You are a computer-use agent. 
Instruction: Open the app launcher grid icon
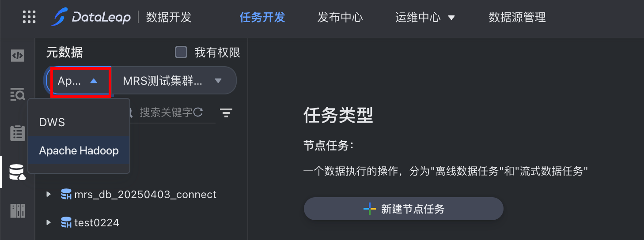click(x=29, y=17)
